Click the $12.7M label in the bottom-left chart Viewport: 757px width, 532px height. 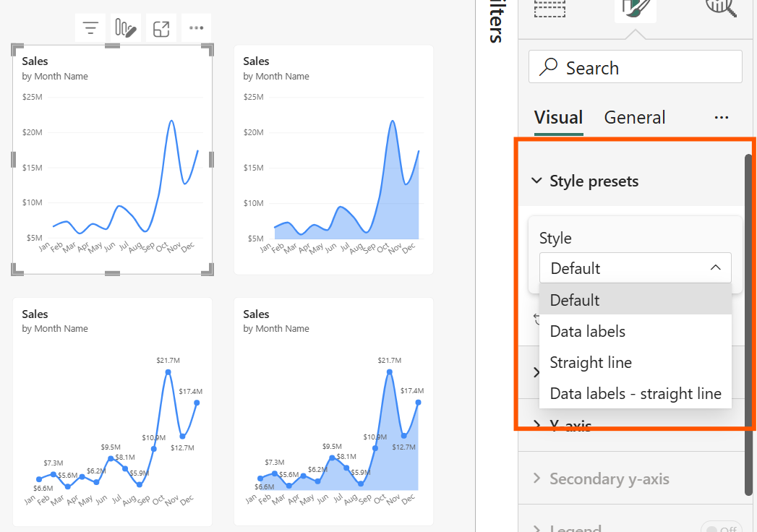(x=182, y=447)
